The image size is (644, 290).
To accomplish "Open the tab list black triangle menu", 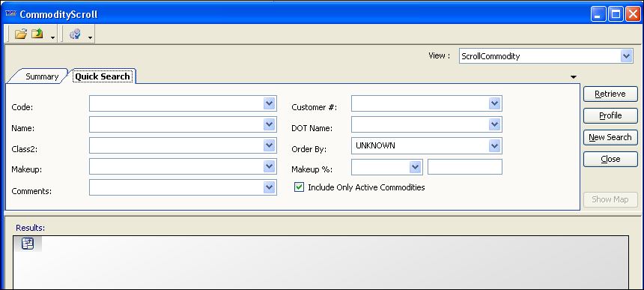I will [574, 77].
